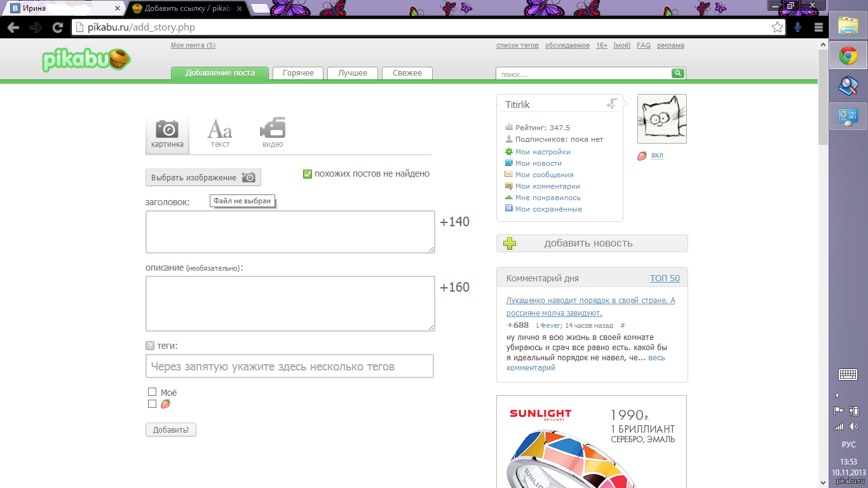Click into the заголовок text field

click(290, 232)
